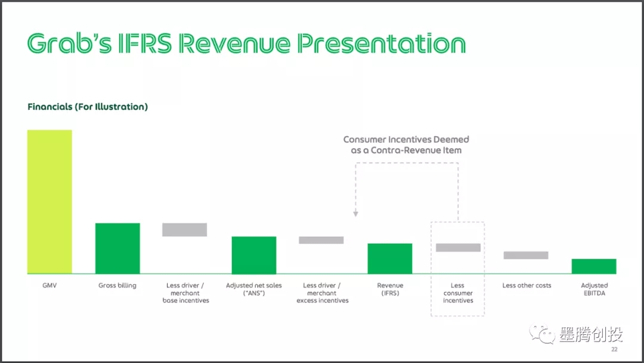Click the green Revenue (IFRS) bar
Viewport: 644px width, 363px height.
390,259
